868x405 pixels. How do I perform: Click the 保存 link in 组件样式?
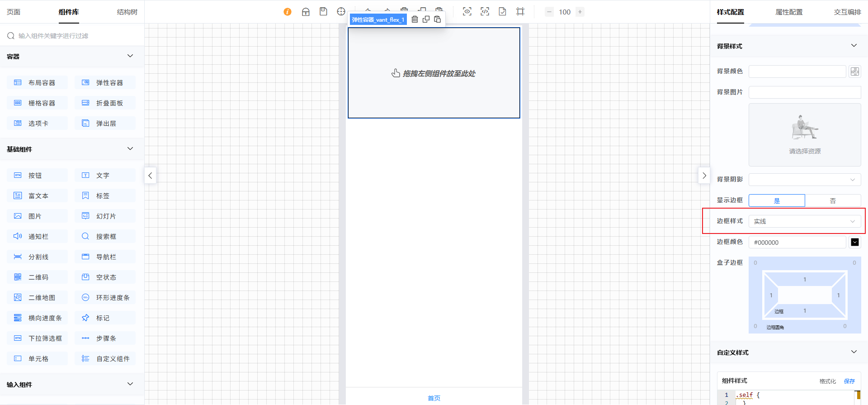coord(849,381)
